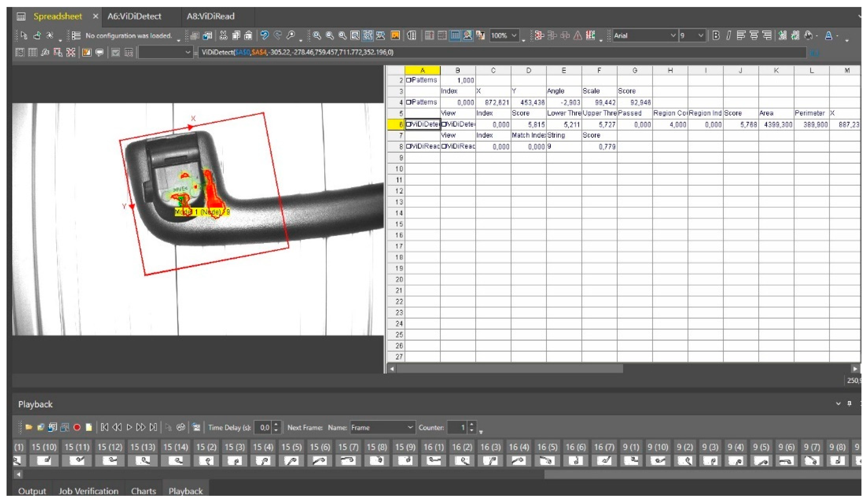Toggle Bold text formatting
This screenshot has width=868, height=503.
[716, 36]
